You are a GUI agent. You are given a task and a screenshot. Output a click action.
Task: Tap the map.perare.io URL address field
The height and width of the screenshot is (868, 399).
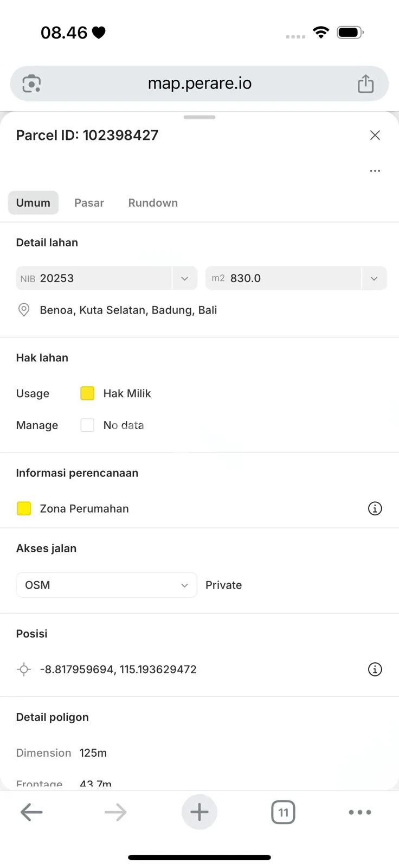pos(200,84)
